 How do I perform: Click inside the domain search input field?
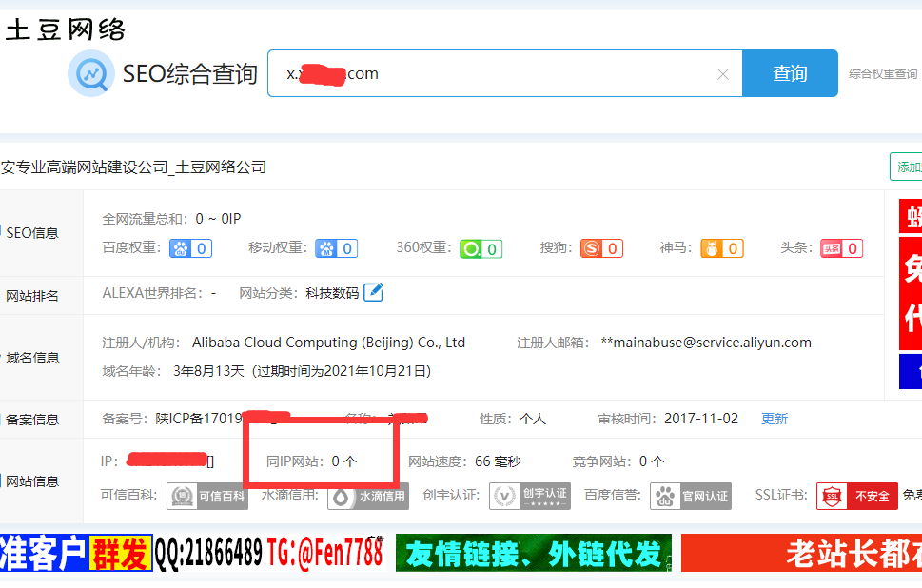click(x=476, y=73)
